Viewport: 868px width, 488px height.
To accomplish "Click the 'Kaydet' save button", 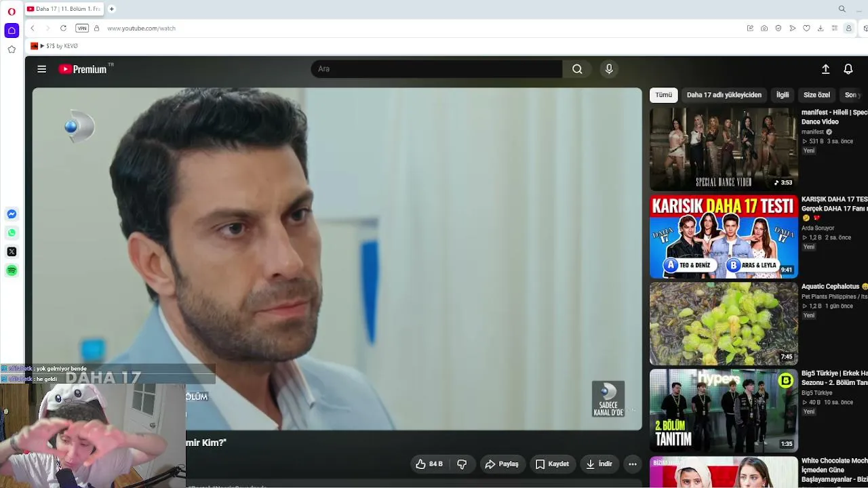I will point(552,464).
